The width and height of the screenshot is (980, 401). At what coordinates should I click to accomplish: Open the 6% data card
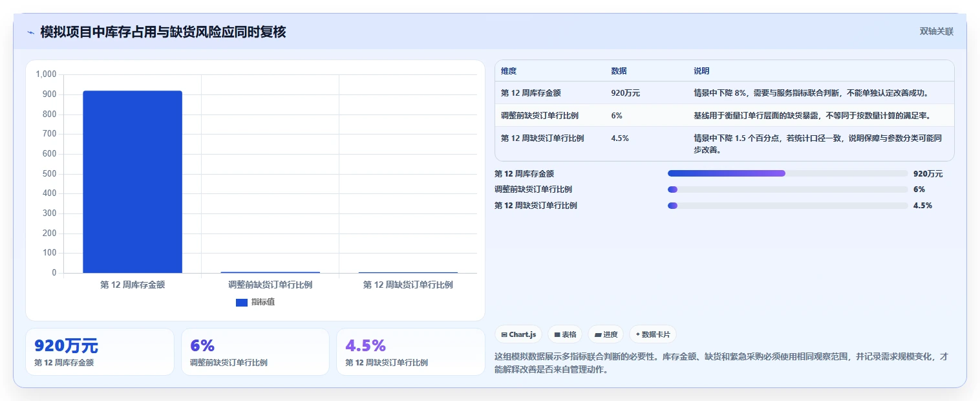click(255, 352)
